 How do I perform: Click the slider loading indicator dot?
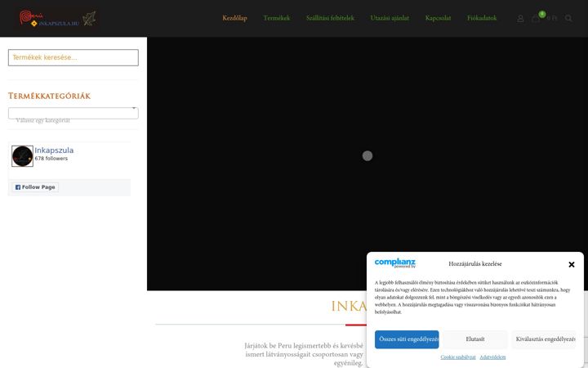(367, 156)
